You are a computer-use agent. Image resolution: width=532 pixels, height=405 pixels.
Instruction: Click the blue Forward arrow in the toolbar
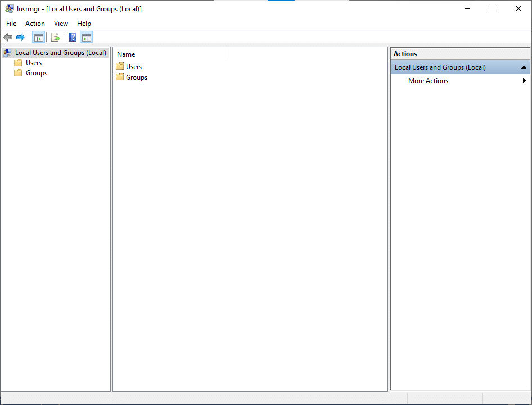[x=21, y=38]
